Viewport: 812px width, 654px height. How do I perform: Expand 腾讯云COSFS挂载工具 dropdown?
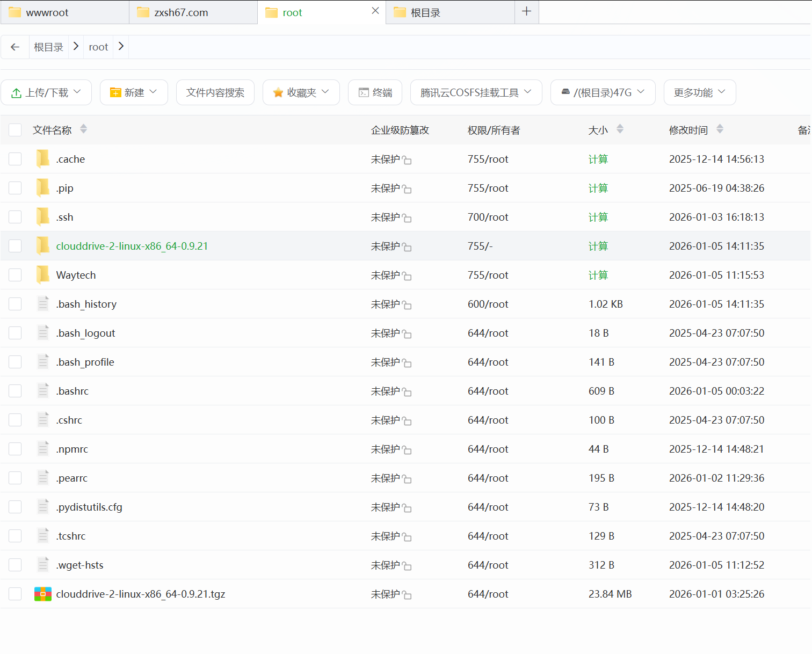(x=527, y=92)
